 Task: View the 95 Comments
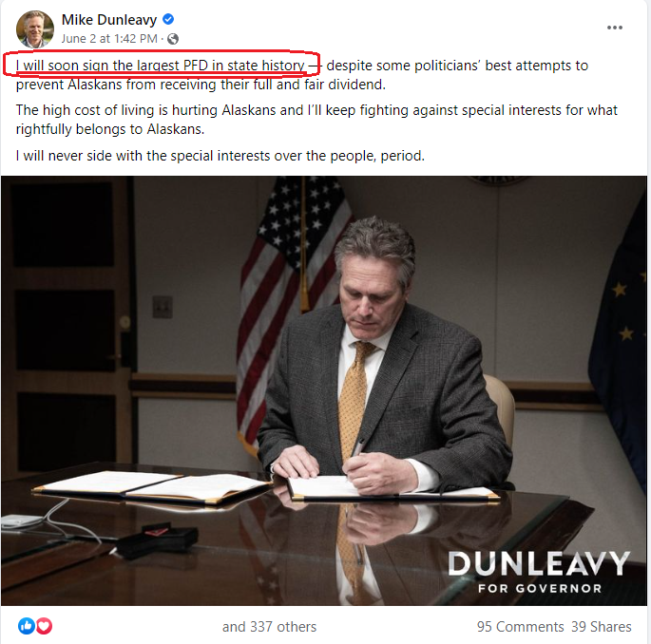(520, 627)
